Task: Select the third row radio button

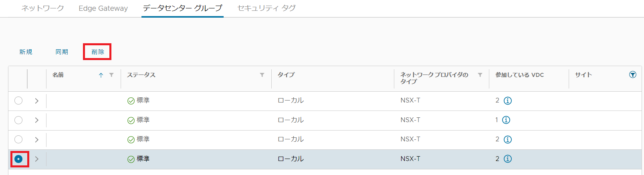Action: [x=18, y=139]
